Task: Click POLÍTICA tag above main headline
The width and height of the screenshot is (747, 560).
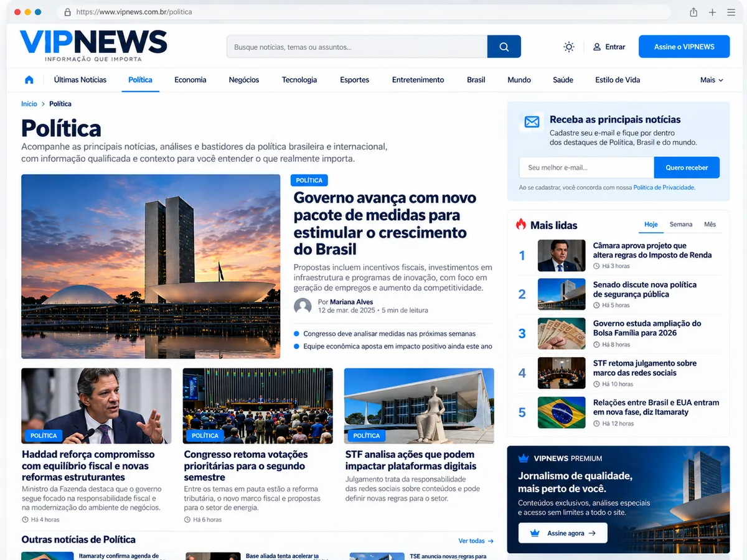Action: (309, 180)
